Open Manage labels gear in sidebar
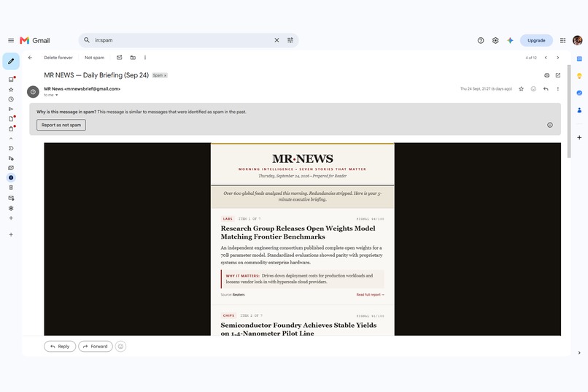Image resolution: width=588 pixels, height=392 pixels. (x=11, y=208)
